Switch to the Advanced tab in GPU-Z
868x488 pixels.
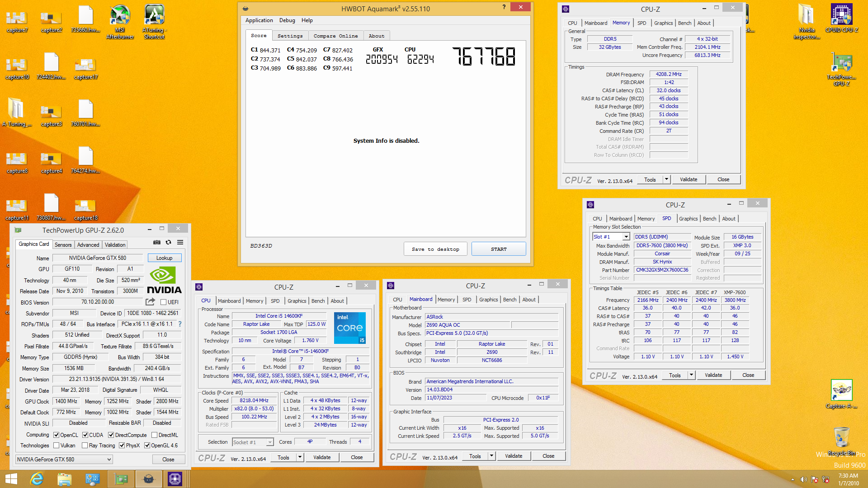click(88, 244)
